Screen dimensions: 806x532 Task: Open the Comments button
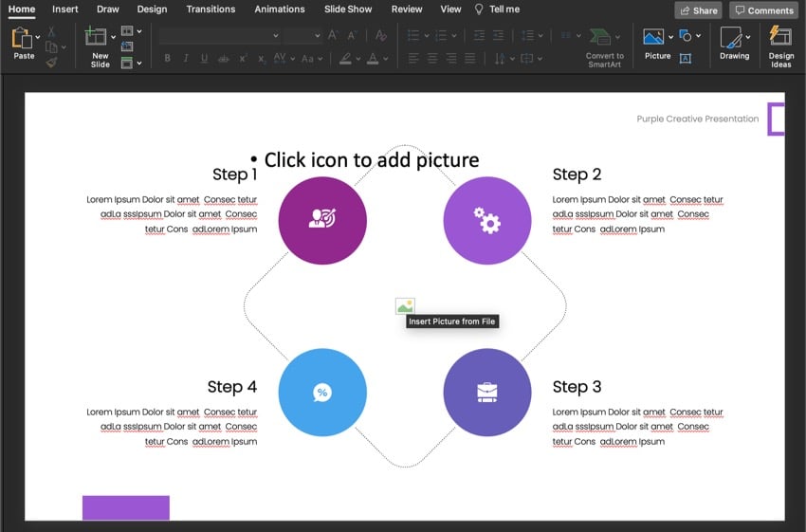pyautogui.click(x=763, y=10)
